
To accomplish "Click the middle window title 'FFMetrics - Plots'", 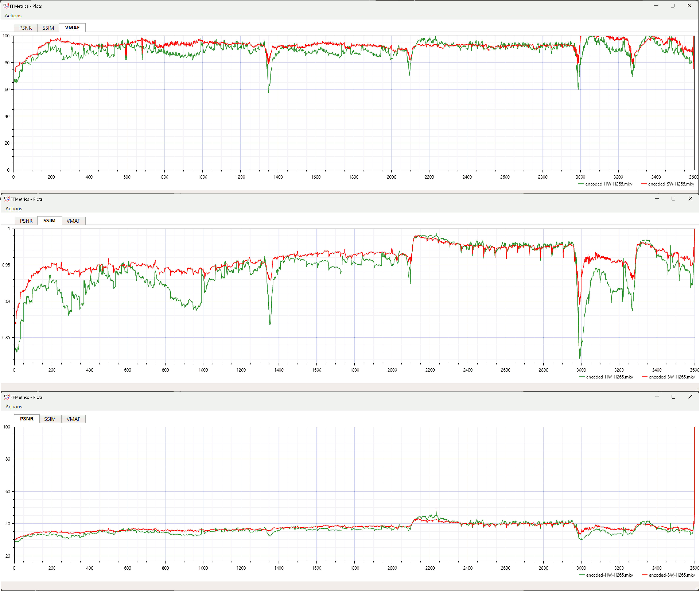I will tap(26, 199).
